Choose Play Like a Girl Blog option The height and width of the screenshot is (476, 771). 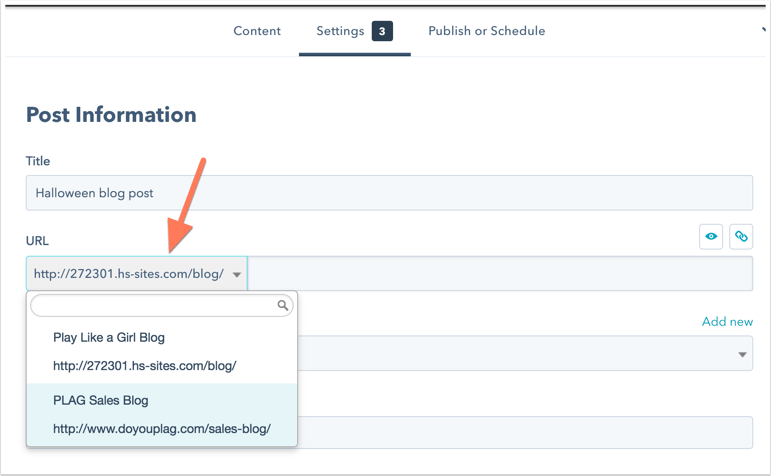[x=109, y=337]
